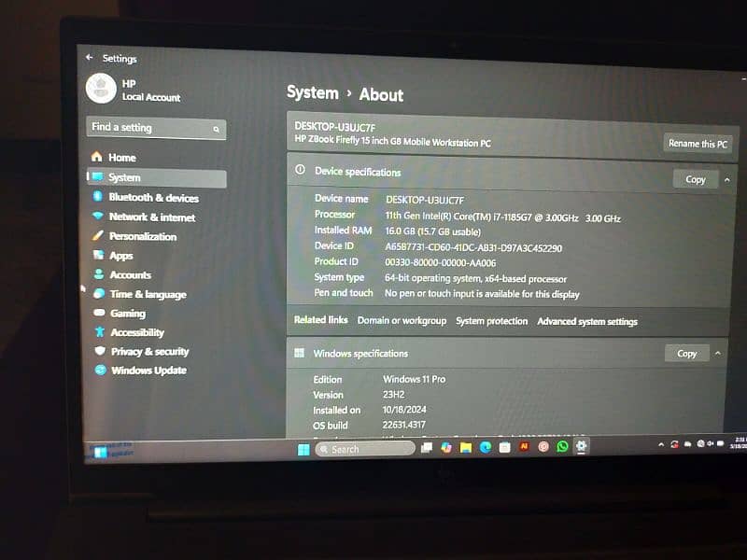Select System in the sidebar
This screenshot has width=747, height=560.
(x=156, y=177)
